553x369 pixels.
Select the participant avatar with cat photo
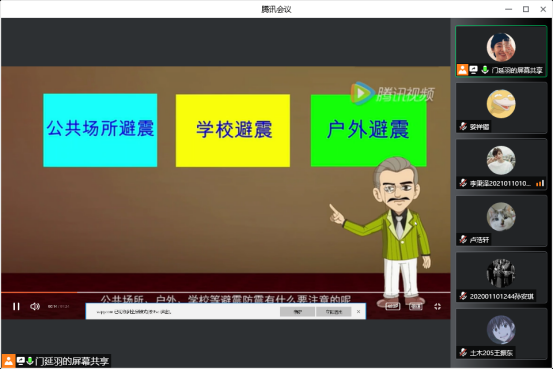pos(501,217)
